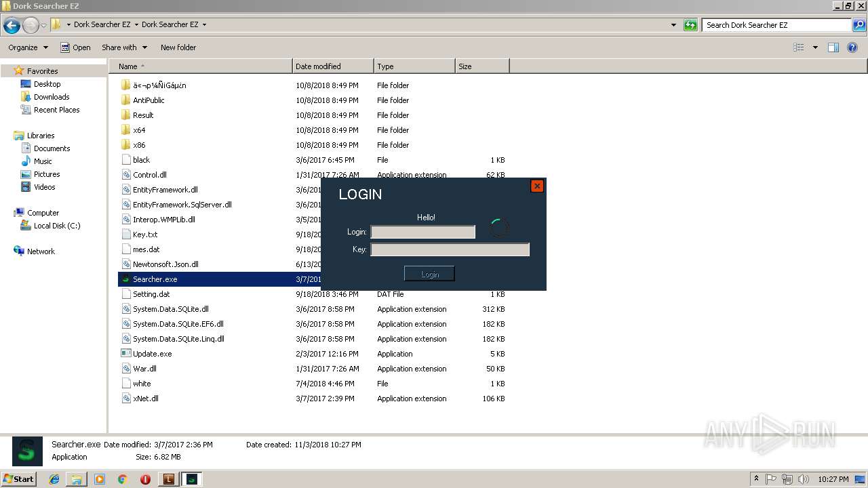
Task: Click the Update.exe application icon
Action: click(125, 354)
